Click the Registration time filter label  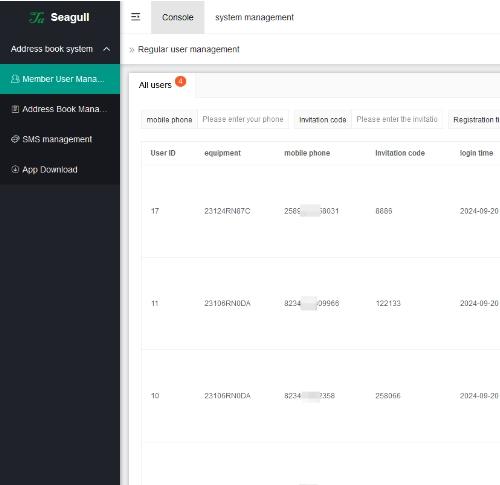[476, 120]
